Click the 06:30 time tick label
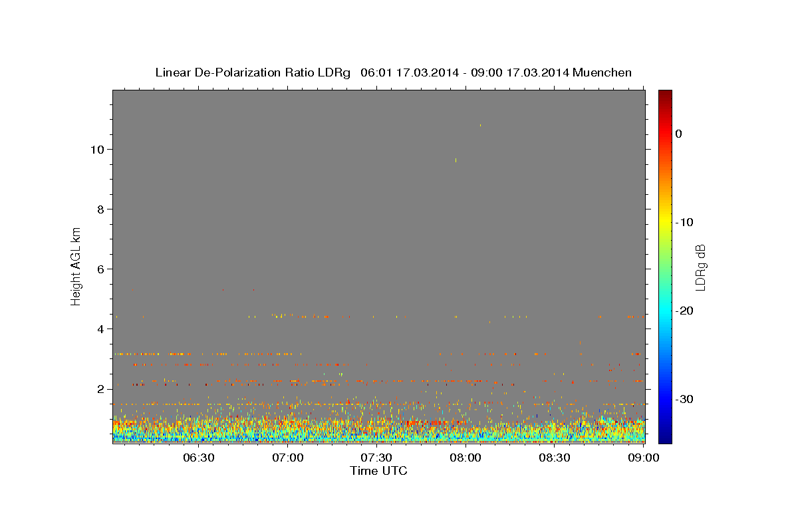 pyautogui.click(x=199, y=458)
